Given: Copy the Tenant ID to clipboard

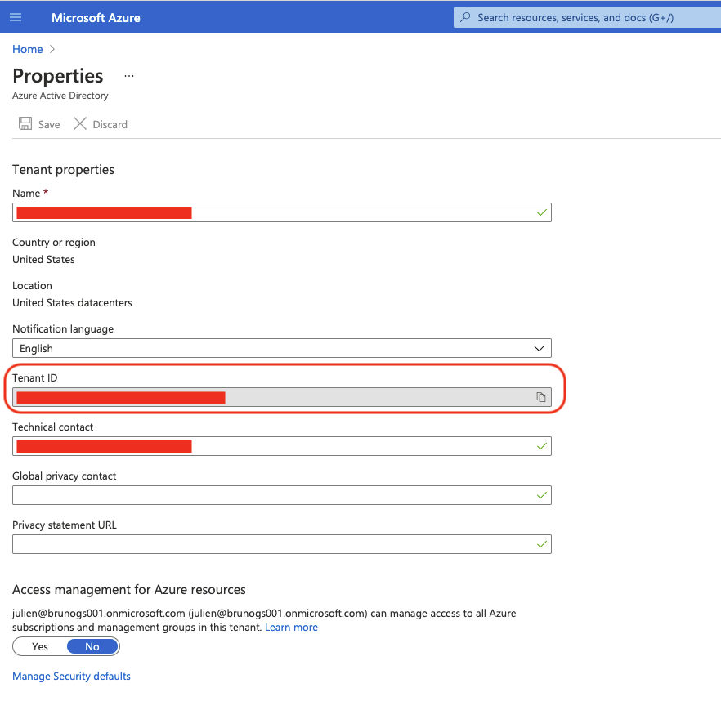Looking at the screenshot, I should [541, 397].
